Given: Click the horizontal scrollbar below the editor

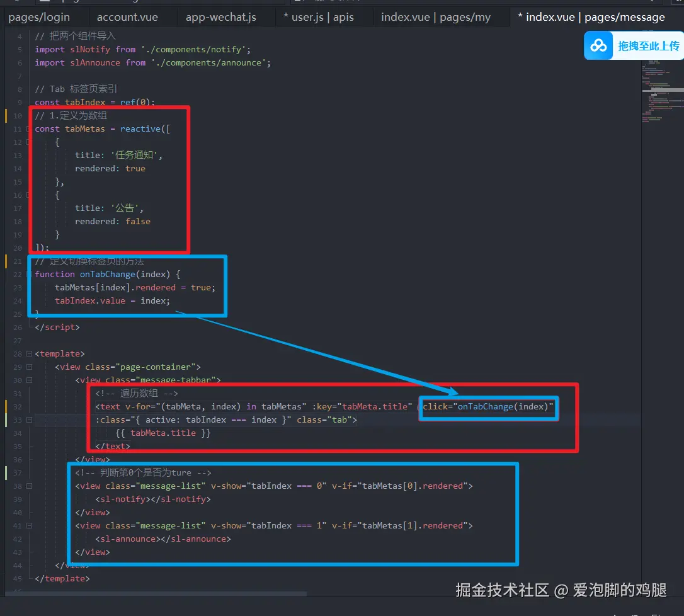Looking at the screenshot, I should [155, 594].
